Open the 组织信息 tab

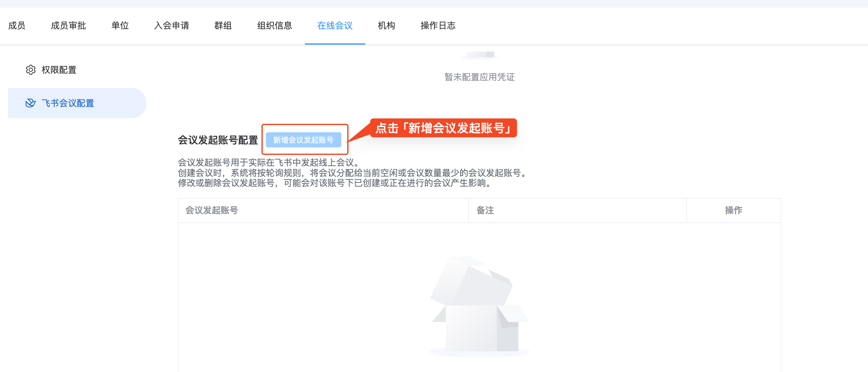click(x=274, y=26)
